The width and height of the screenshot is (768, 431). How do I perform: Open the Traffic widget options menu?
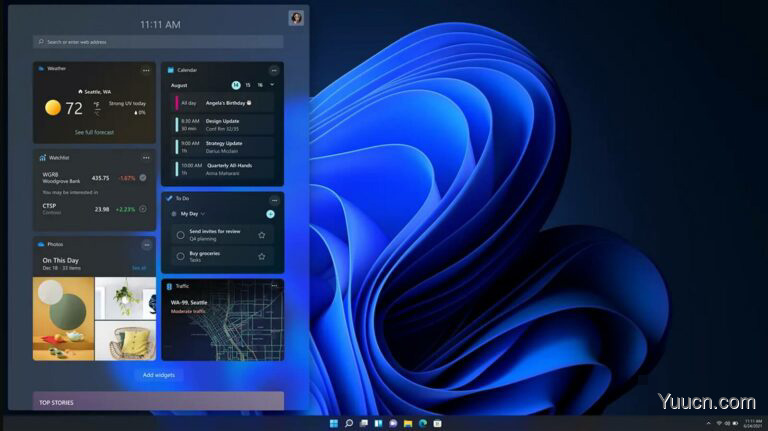(x=274, y=286)
